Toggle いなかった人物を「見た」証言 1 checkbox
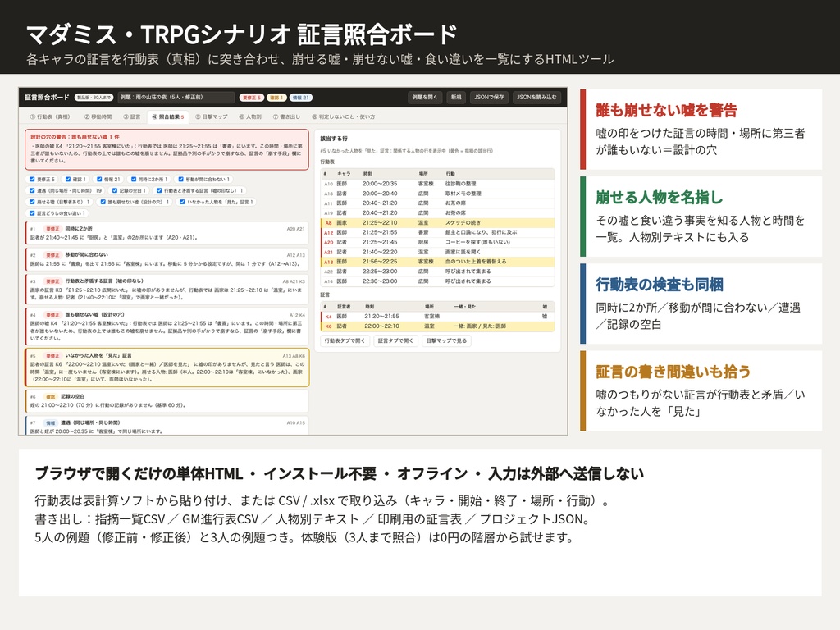The image size is (840, 630). click(182, 202)
